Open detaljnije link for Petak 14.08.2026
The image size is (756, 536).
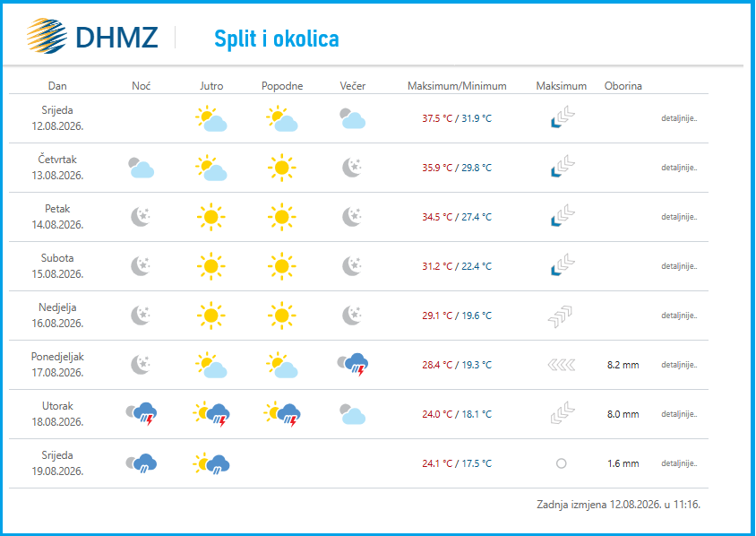[679, 217]
